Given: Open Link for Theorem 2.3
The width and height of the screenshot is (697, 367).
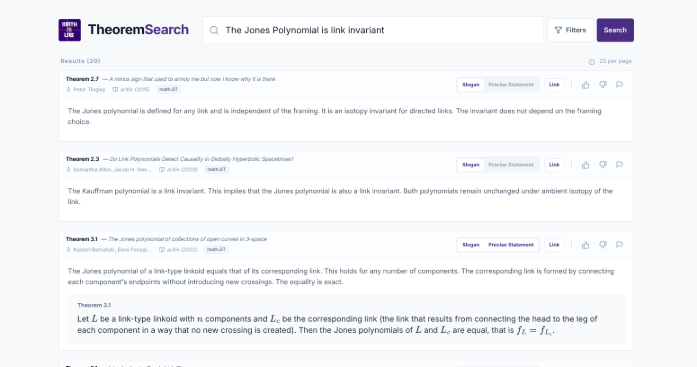Looking at the screenshot, I should (x=554, y=165).
